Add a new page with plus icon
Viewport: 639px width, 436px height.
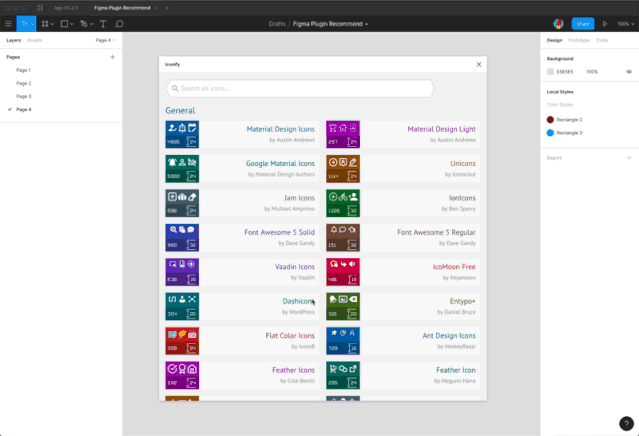(x=112, y=57)
